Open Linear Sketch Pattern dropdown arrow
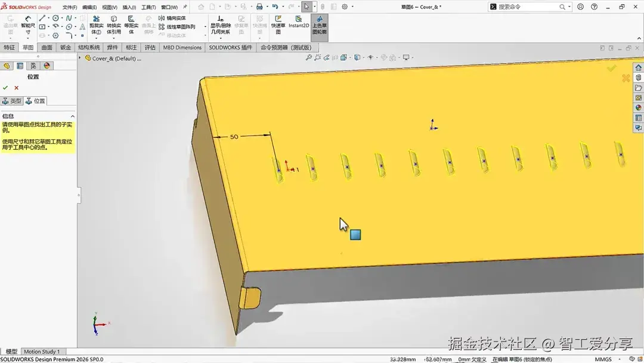The width and height of the screenshot is (644, 363). pyautogui.click(x=205, y=27)
